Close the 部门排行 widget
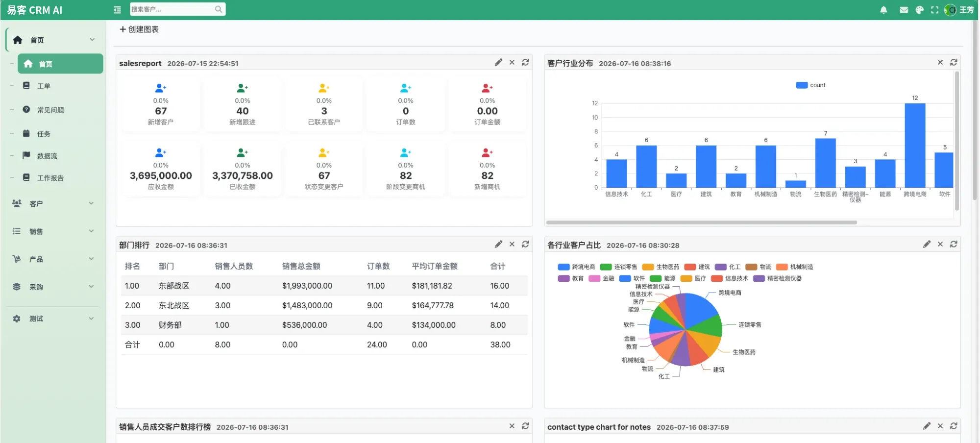Image resolution: width=980 pixels, height=443 pixels. (512, 244)
